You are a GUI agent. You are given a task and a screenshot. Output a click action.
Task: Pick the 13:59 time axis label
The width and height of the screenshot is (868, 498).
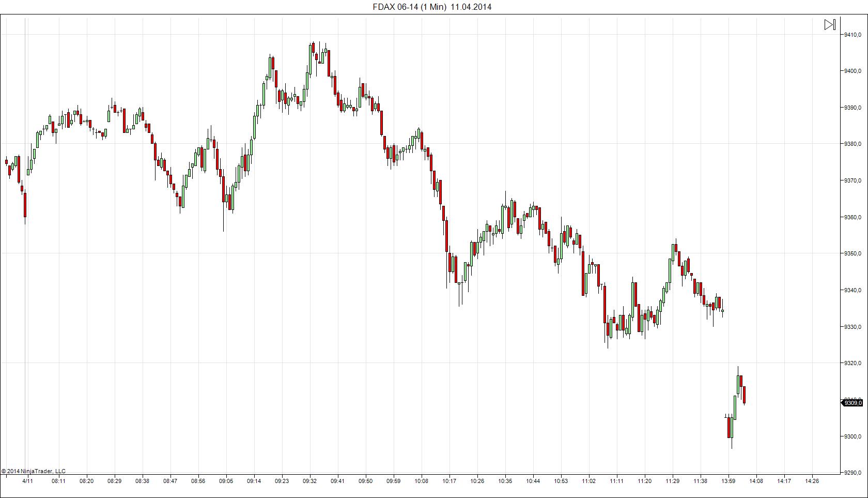729,481
